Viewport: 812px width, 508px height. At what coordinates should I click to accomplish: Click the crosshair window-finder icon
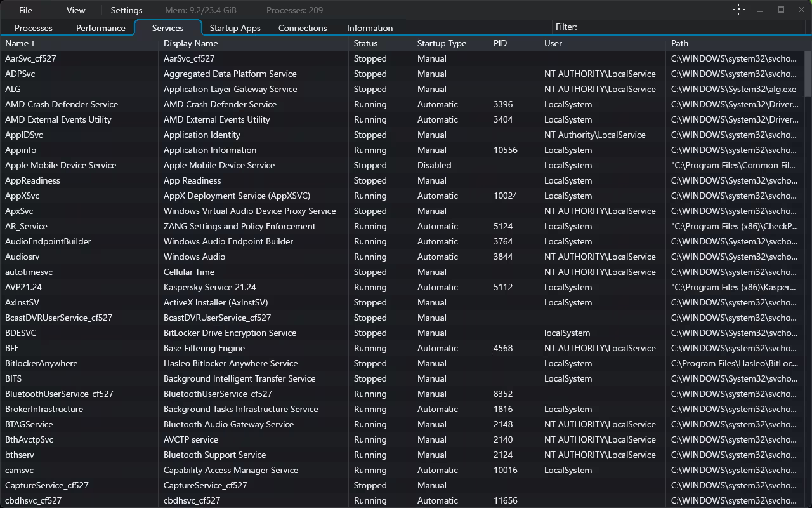(x=739, y=10)
